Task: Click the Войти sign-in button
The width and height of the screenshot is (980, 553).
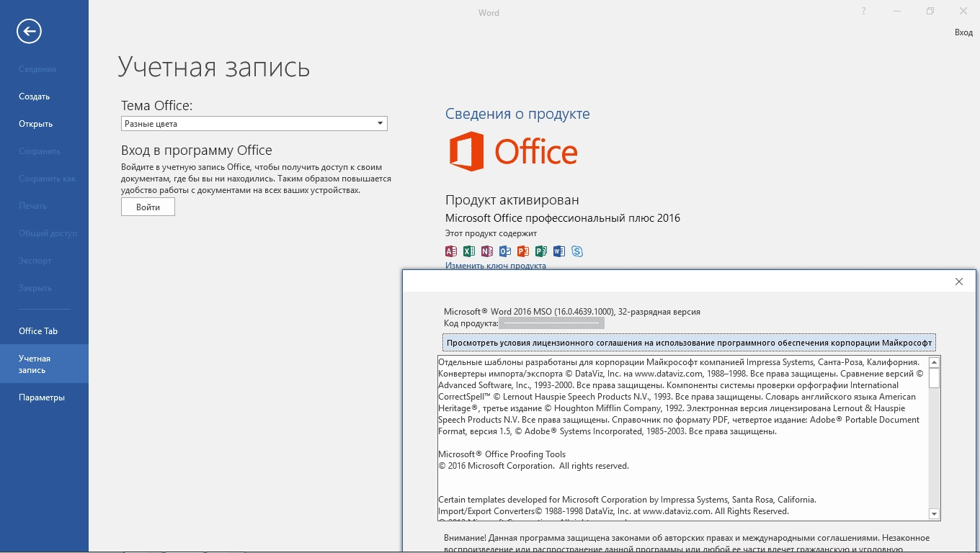Action: coord(148,207)
